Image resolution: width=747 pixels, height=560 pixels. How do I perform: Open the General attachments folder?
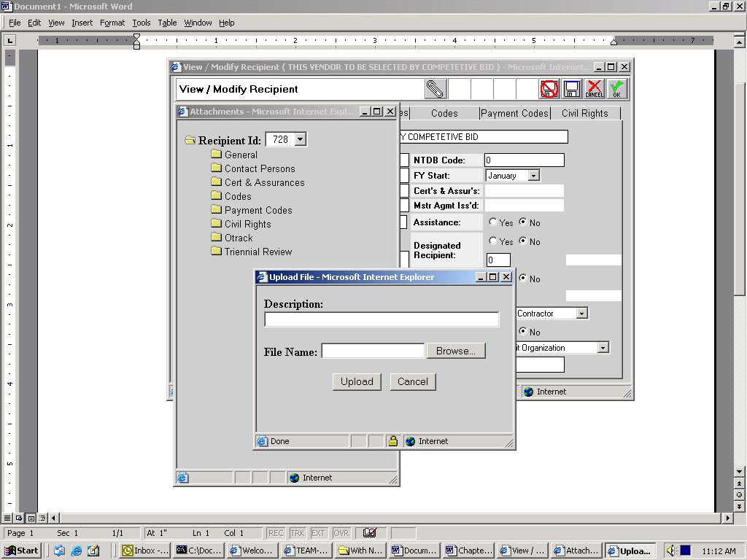234,155
